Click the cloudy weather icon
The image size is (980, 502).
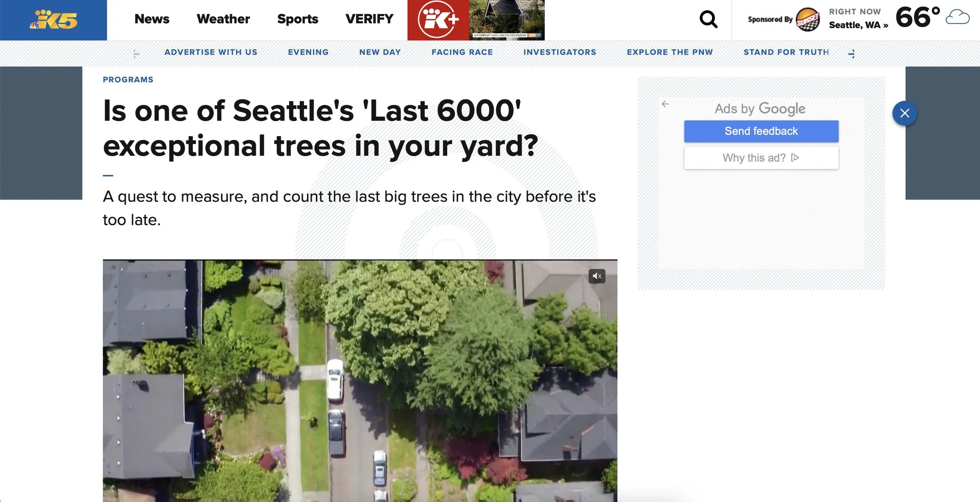[957, 18]
